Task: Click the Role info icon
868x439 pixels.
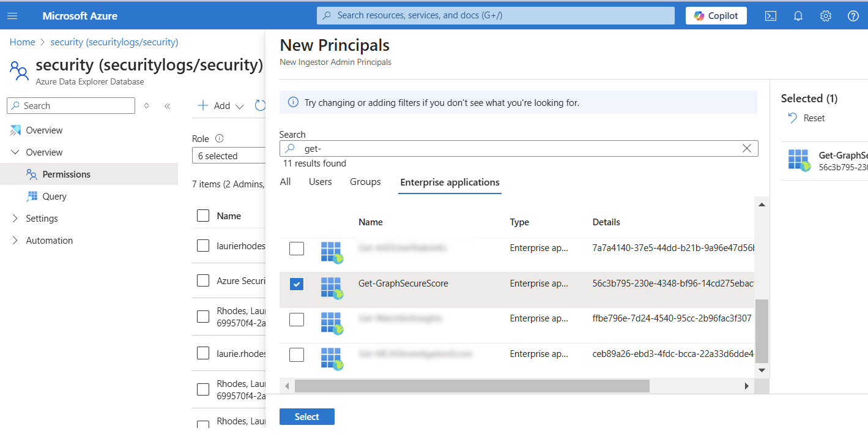Action: tap(220, 139)
